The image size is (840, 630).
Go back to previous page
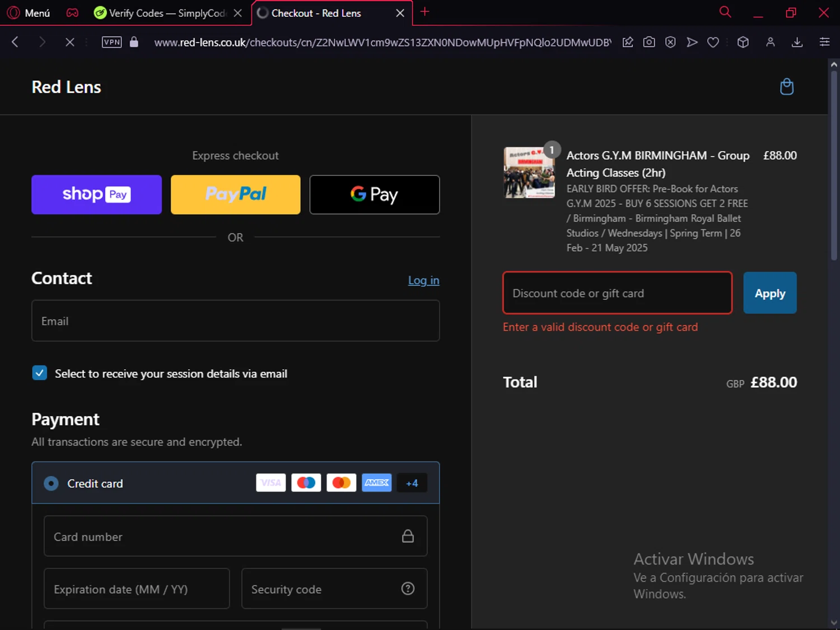(x=15, y=42)
